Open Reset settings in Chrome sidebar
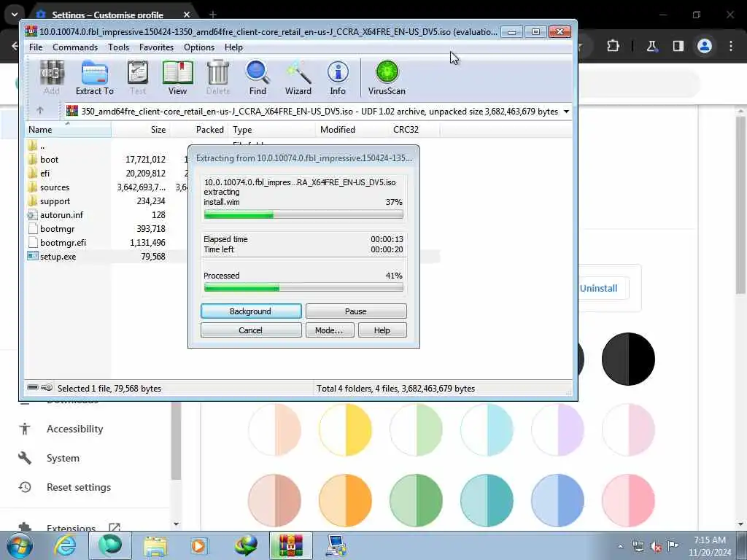 [79, 487]
